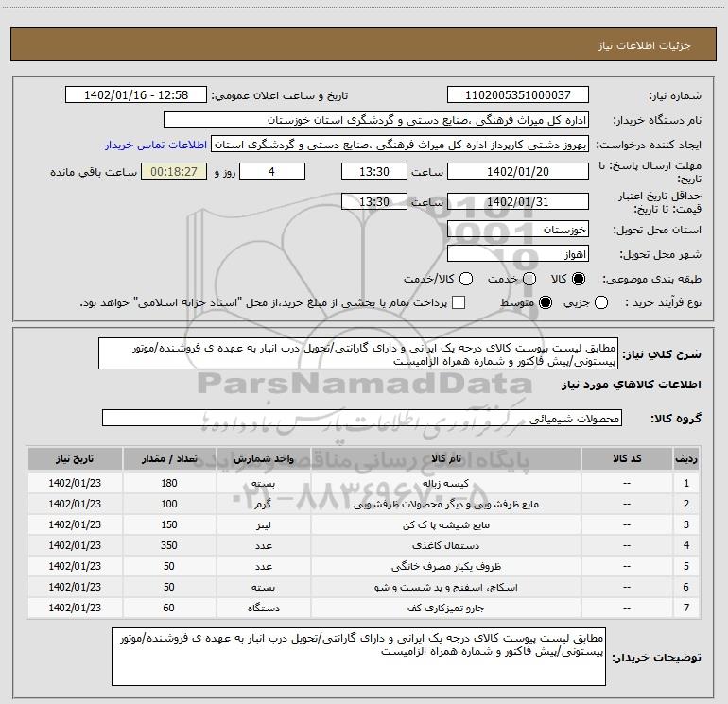Click the نام کالا column header
This screenshot has width=728, height=704.
pyautogui.click(x=445, y=458)
